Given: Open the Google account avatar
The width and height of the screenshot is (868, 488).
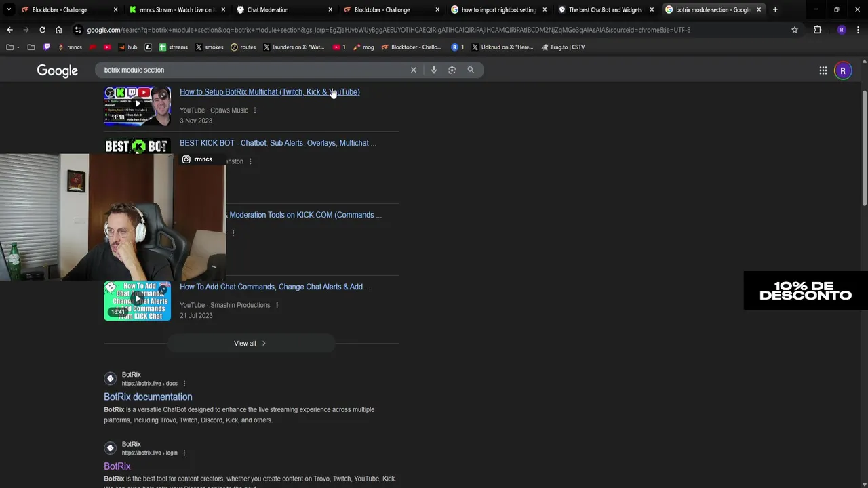Looking at the screenshot, I should [x=843, y=70].
